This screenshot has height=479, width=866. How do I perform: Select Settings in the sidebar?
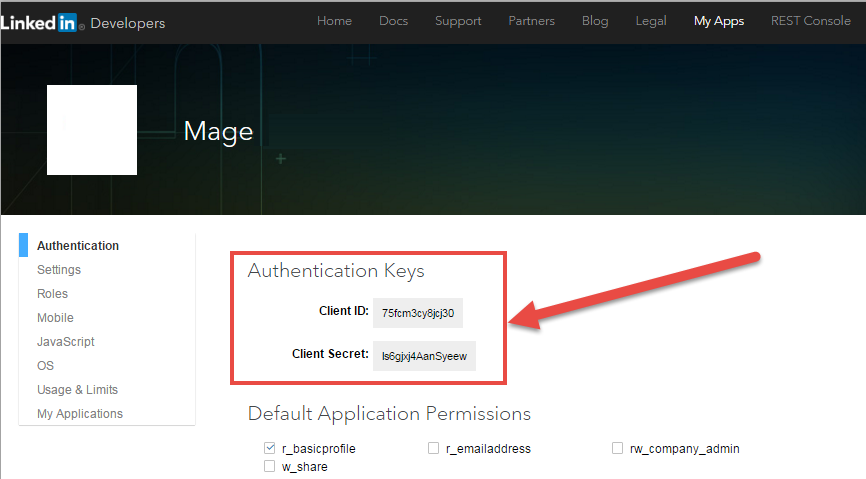59,270
